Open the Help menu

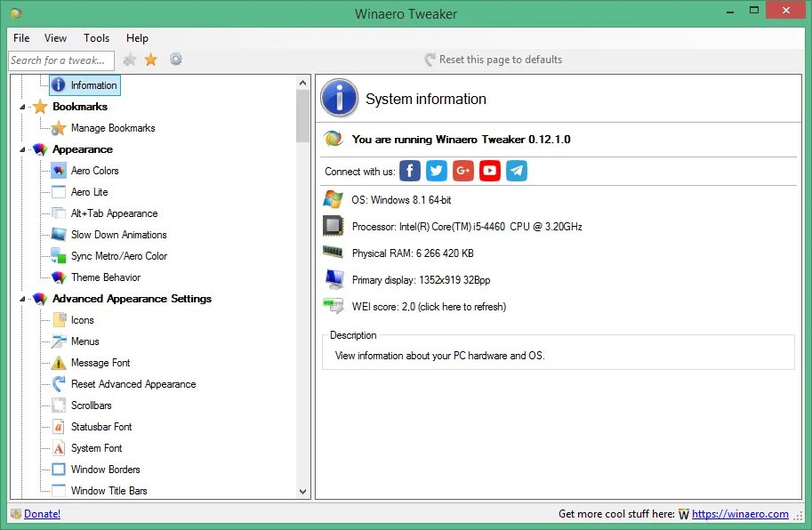pyautogui.click(x=137, y=37)
